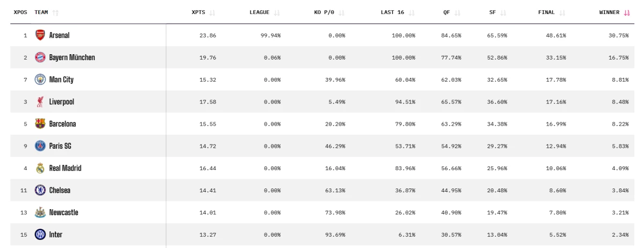The width and height of the screenshot is (644, 248).
Task: Click the Arsenal club crest icon
Action: click(40, 35)
